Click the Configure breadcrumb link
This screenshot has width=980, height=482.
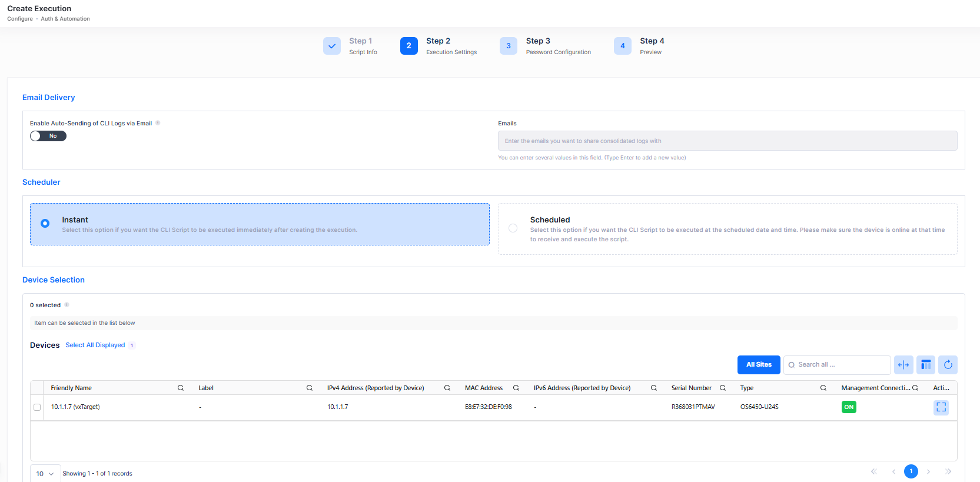20,19
